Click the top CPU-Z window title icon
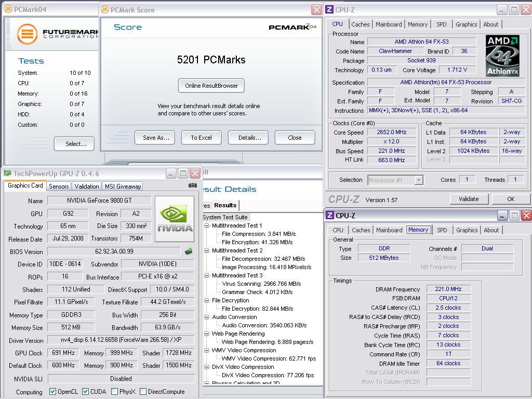 pyautogui.click(x=329, y=10)
